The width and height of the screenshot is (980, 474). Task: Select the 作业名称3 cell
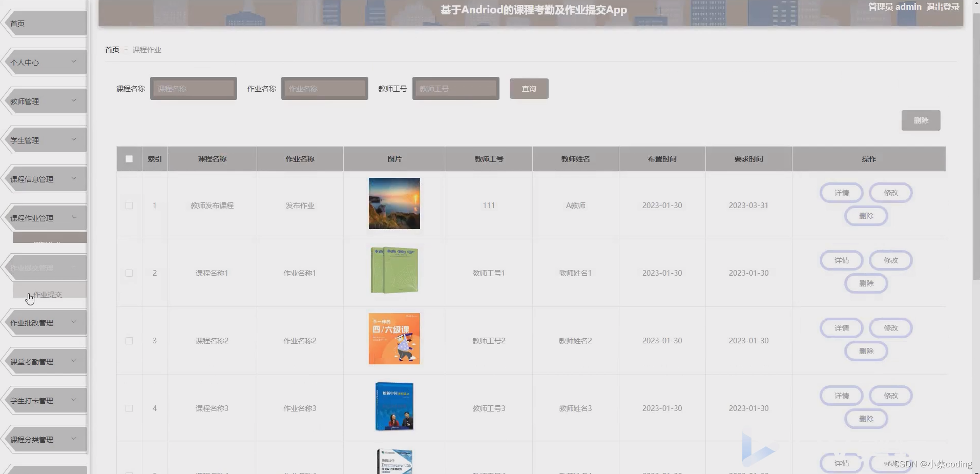click(x=300, y=408)
